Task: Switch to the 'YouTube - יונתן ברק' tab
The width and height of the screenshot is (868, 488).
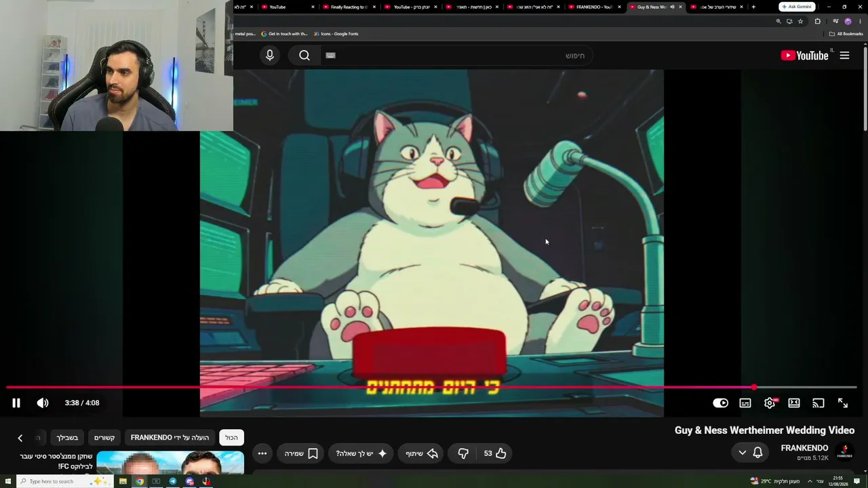Action: [410, 7]
